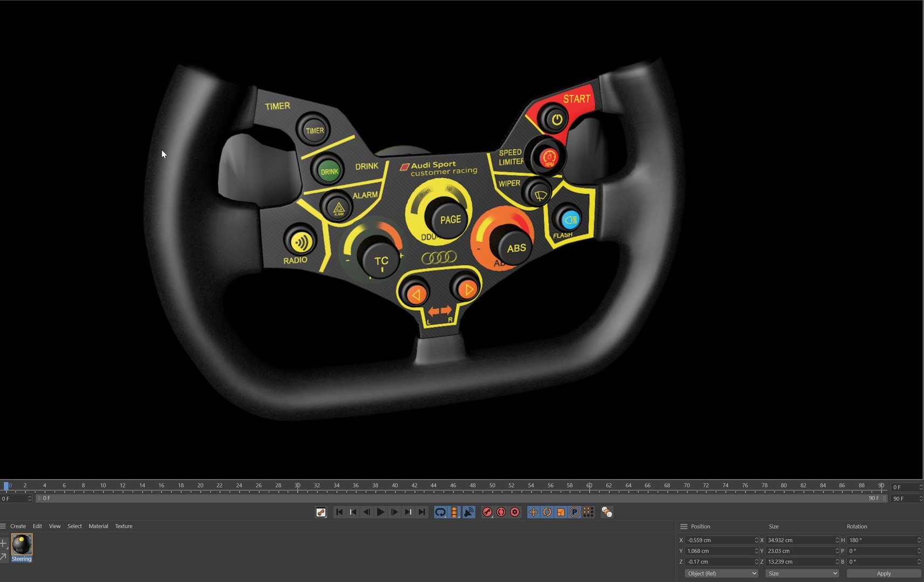
Task: Open the coordinates panel hamburger menu
Action: (x=684, y=526)
